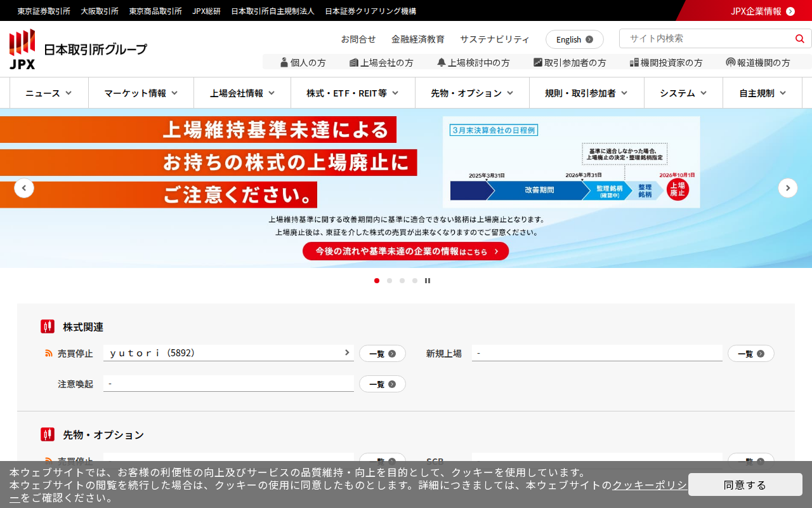Click the 3月末決算会社の日程例 schedule image

(x=572, y=162)
